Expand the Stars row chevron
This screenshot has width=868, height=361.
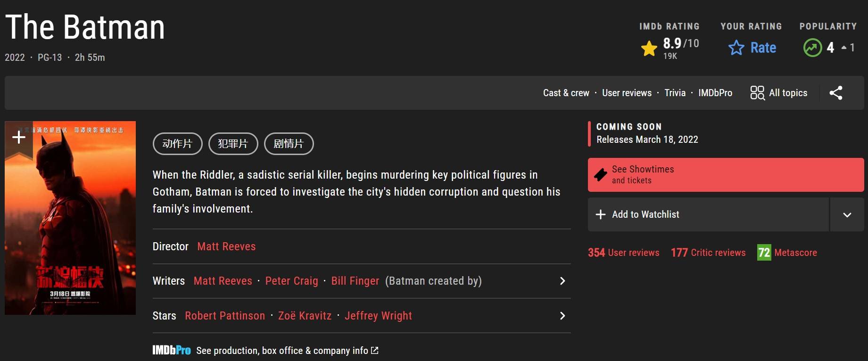562,316
